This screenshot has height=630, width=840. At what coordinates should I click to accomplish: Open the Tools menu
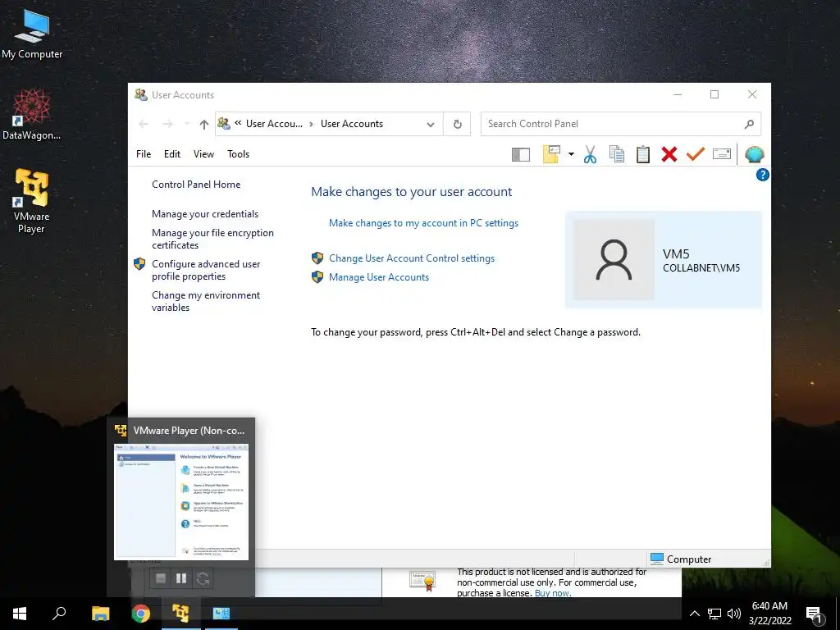(239, 154)
